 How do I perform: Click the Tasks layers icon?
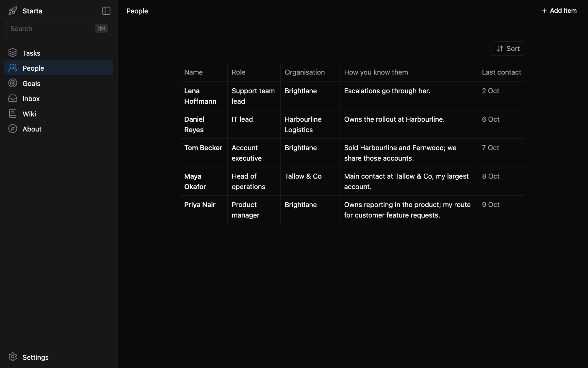coord(13,53)
